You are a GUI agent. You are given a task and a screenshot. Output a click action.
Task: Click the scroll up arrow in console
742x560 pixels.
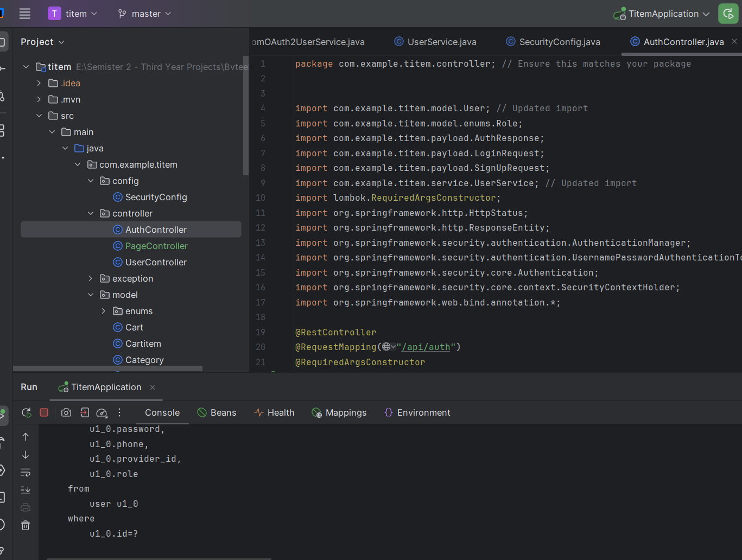tap(26, 437)
